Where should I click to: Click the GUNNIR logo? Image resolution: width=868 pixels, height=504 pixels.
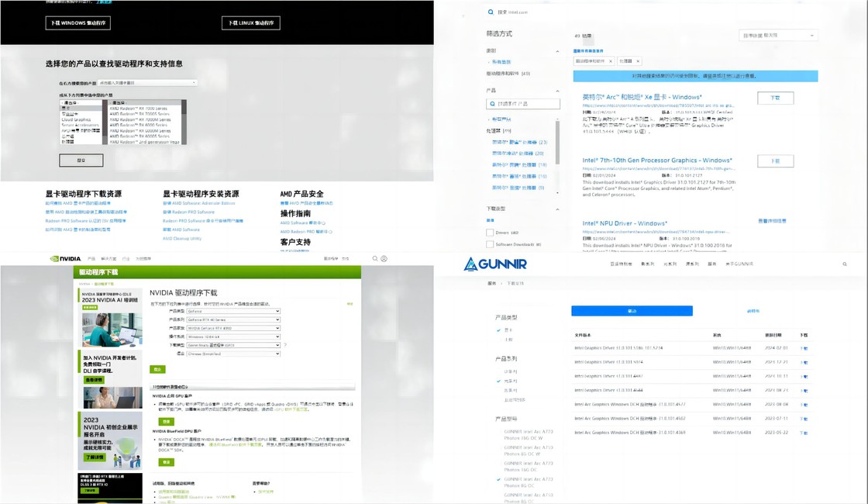click(x=495, y=264)
